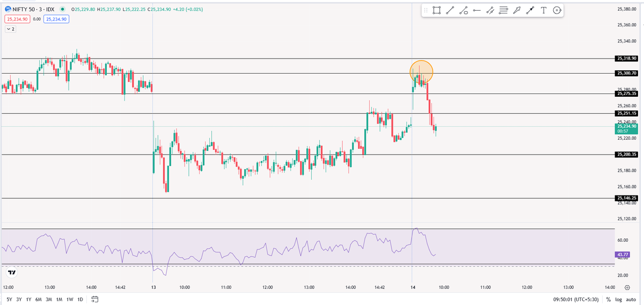
Task: Click the 60.00 RSI scale label
Action: 623,240
